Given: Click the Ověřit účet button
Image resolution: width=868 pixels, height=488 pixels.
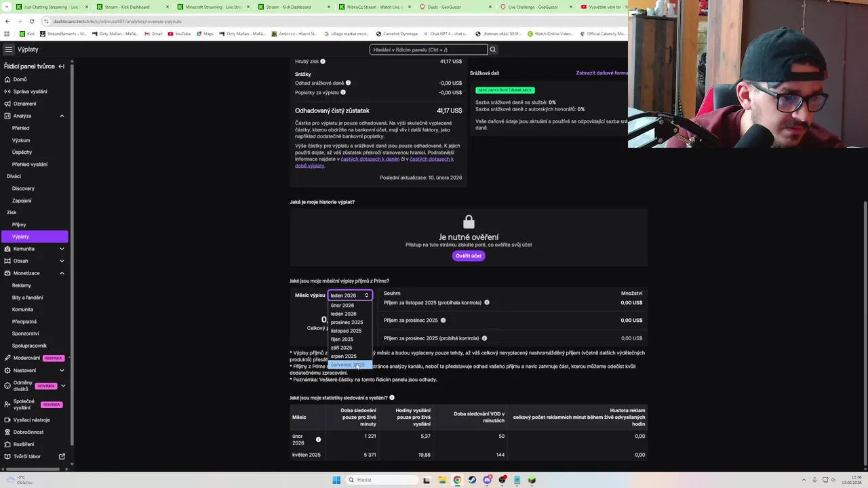Looking at the screenshot, I should (469, 256).
